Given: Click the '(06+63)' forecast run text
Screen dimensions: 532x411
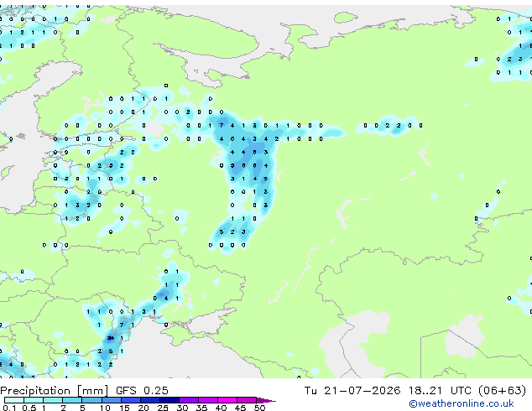Looking at the screenshot, I should pyautogui.click(x=502, y=391).
